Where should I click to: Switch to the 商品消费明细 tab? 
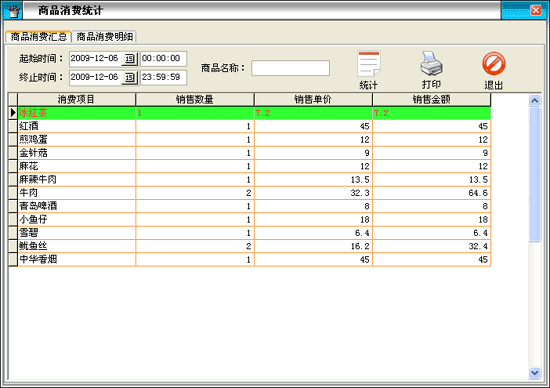click(x=105, y=36)
